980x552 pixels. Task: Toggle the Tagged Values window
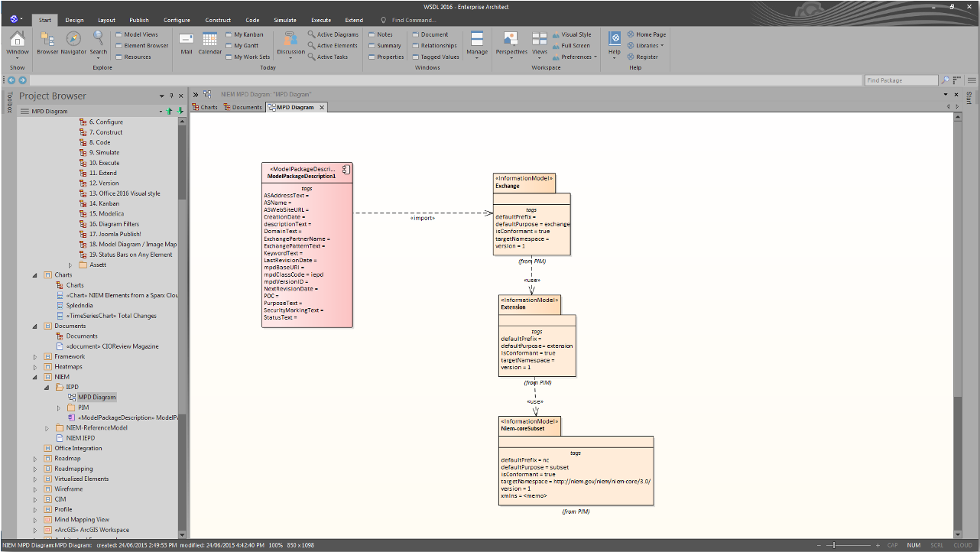click(x=436, y=57)
